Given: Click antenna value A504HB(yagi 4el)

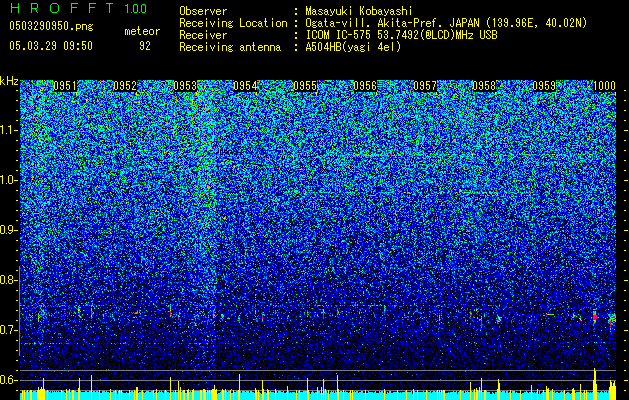Looking at the screenshot, I should point(353,47).
